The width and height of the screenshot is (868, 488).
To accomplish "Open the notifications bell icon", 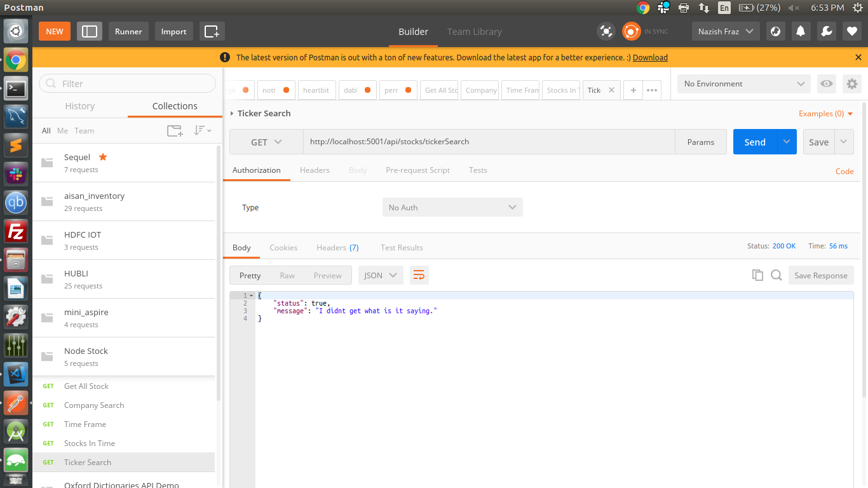I will click(801, 31).
